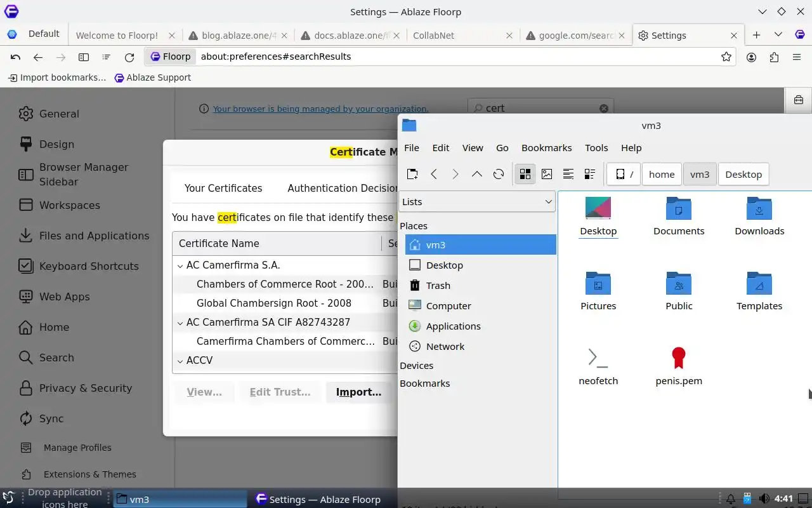Click the Import... button in Certificate Manager
Screen dimensions: 812x508
click(358, 392)
